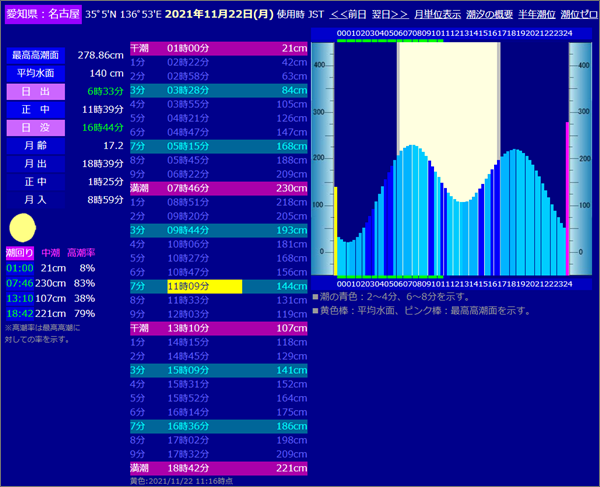
Task: Click the 中潮 tide type label
Action: pos(51,253)
